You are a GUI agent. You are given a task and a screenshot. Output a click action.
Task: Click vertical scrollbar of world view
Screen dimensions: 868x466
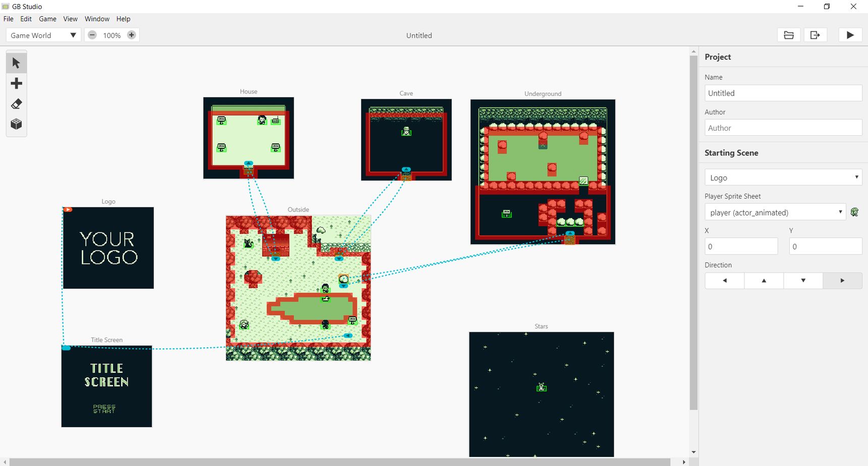point(694,232)
